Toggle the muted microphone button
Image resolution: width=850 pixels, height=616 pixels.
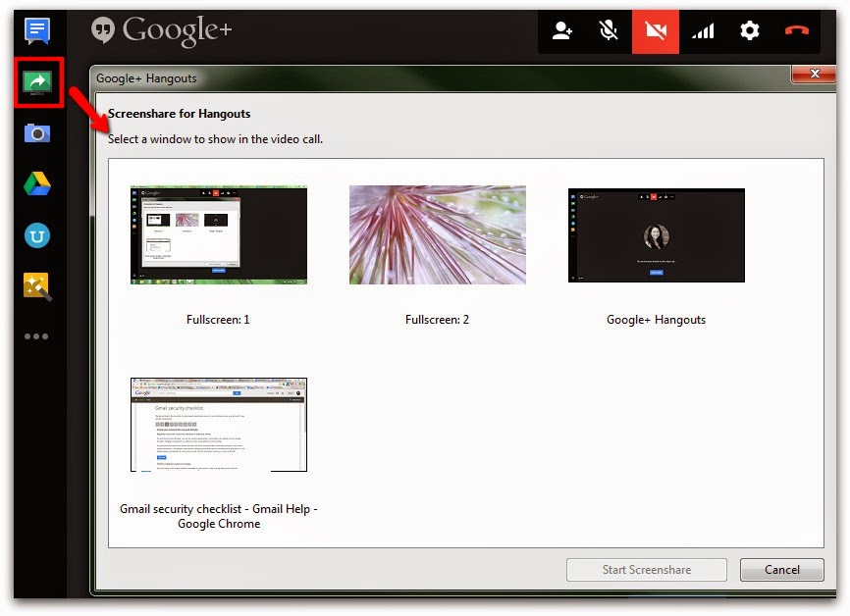click(x=609, y=30)
